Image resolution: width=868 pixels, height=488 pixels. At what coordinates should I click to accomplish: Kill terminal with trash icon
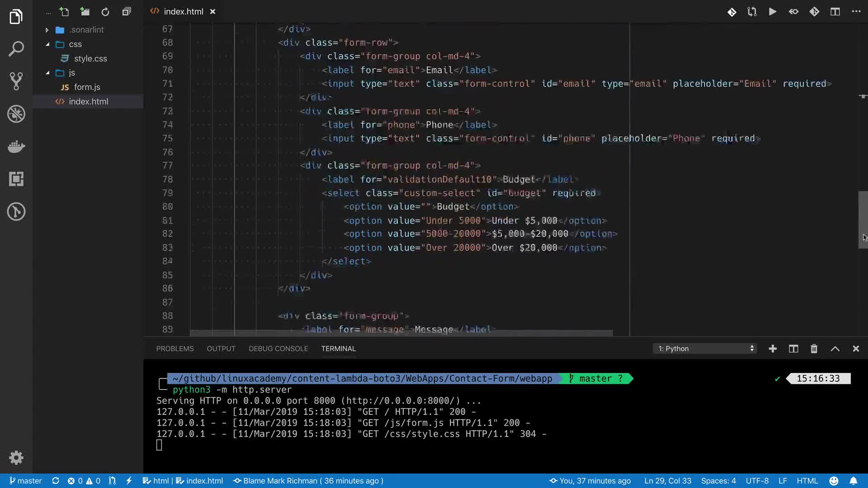click(814, 348)
